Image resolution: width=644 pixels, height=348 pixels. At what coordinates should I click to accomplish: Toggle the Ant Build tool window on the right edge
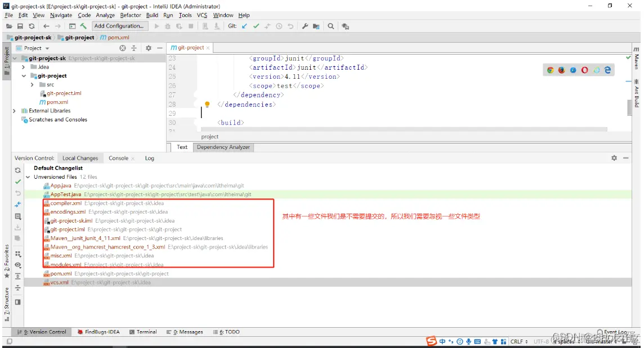pyautogui.click(x=637, y=93)
